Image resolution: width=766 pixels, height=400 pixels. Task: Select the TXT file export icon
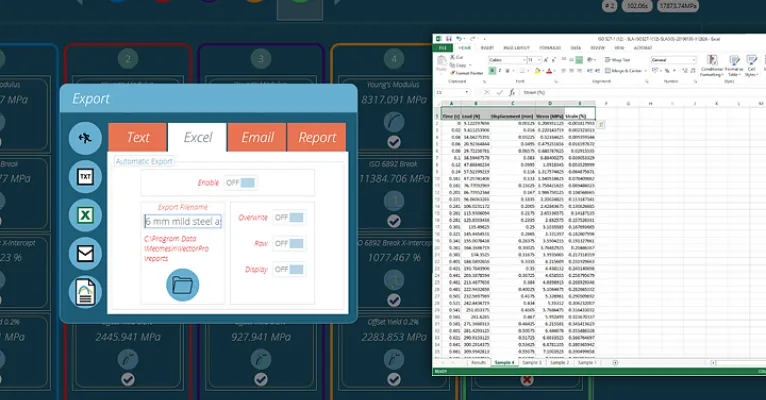(85, 177)
